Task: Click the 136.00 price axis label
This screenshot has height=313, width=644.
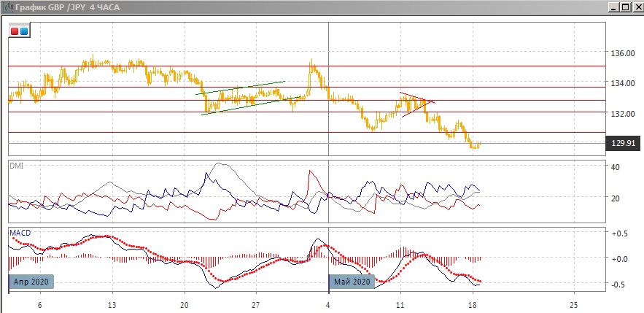Action: [x=622, y=53]
